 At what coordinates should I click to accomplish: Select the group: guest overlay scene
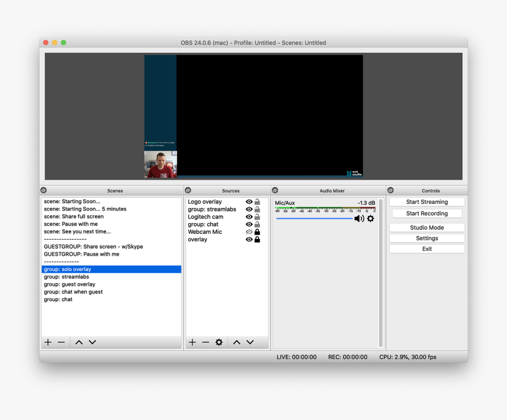pos(70,285)
